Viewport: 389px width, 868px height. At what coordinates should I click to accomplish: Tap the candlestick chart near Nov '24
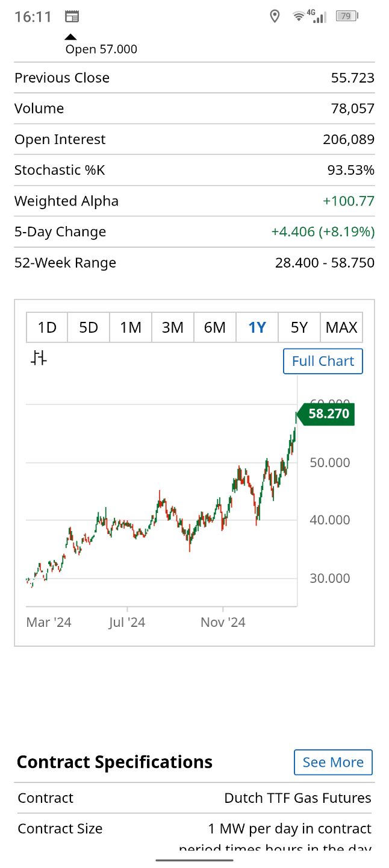[223, 512]
